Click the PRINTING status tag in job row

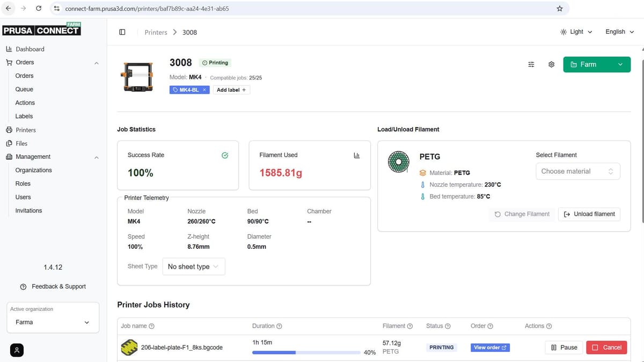pyautogui.click(x=442, y=348)
